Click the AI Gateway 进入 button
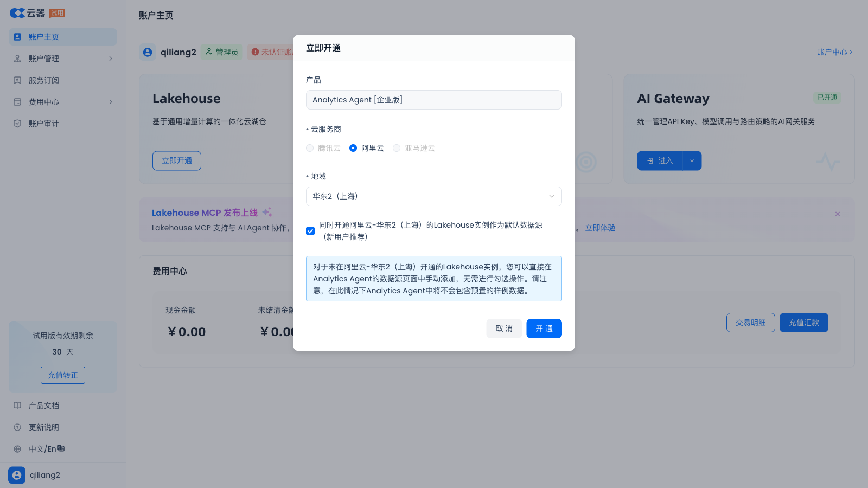Image resolution: width=868 pixels, height=488 pixels. (x=660, y=161)
